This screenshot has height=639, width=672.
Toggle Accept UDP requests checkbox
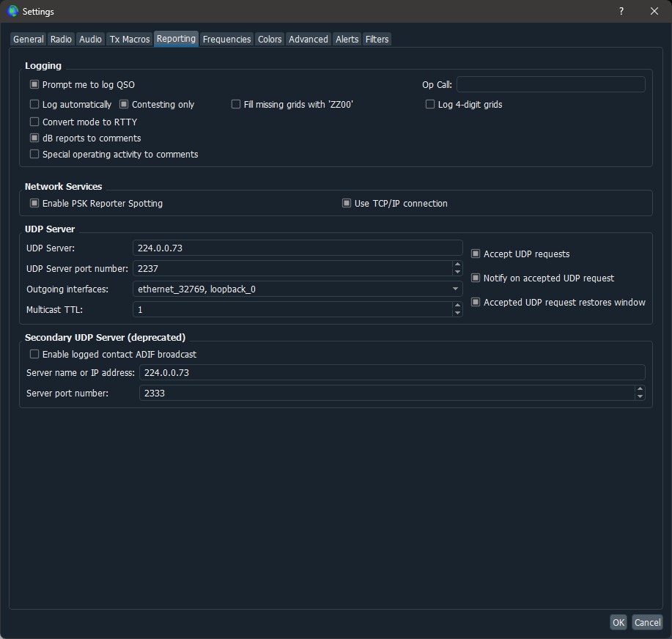coord(476,254)
